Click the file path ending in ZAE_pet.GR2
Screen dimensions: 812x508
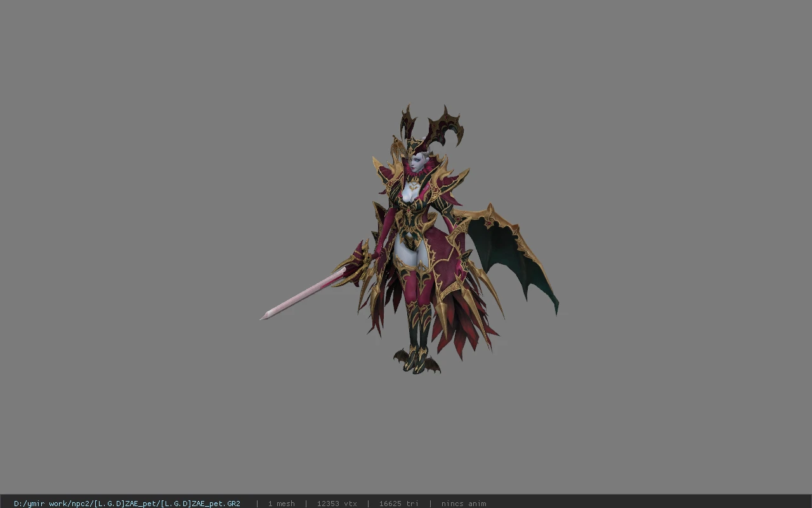pos(127,504)
